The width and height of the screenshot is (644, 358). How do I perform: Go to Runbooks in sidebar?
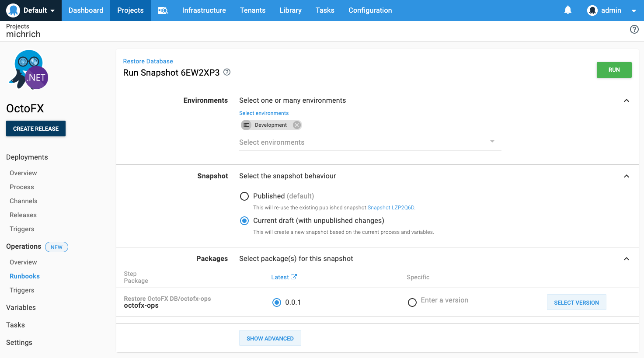pos(24,276)
